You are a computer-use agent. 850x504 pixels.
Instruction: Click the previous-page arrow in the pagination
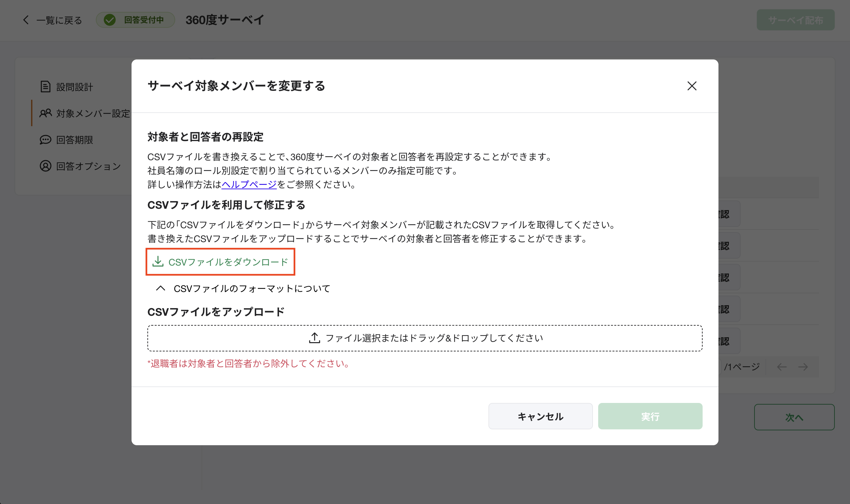click(782, 367)
